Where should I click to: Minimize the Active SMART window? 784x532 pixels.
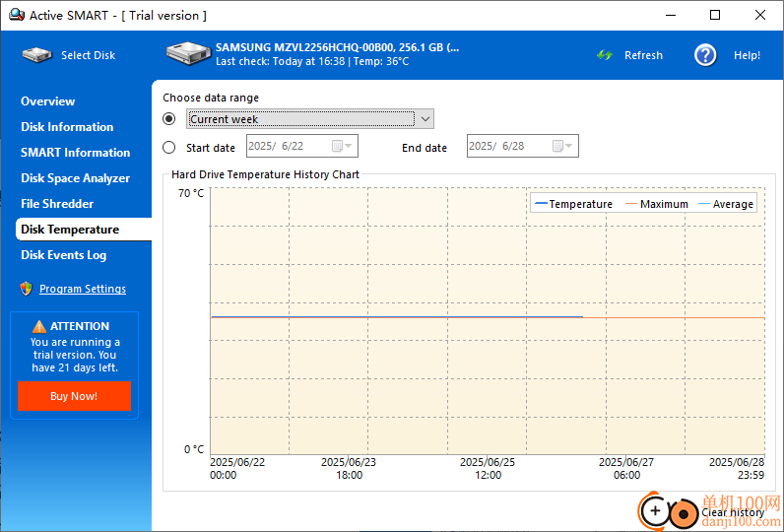tap(671, 15)
